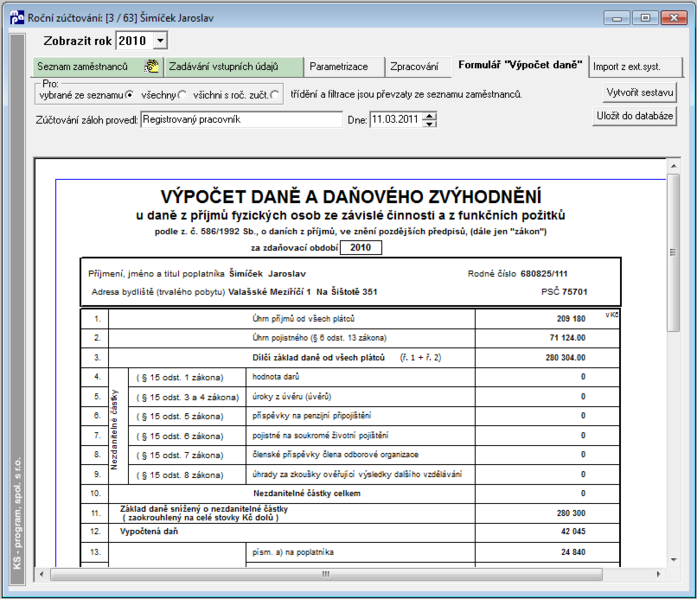Click 'Úhrn příjmů od všech plátců' row text
697x599 pixels.
click(x=303, y=319)
